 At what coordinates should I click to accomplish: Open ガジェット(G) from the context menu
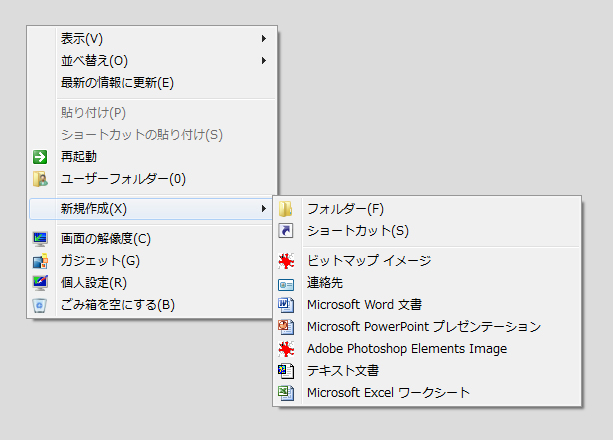(151, 261)
